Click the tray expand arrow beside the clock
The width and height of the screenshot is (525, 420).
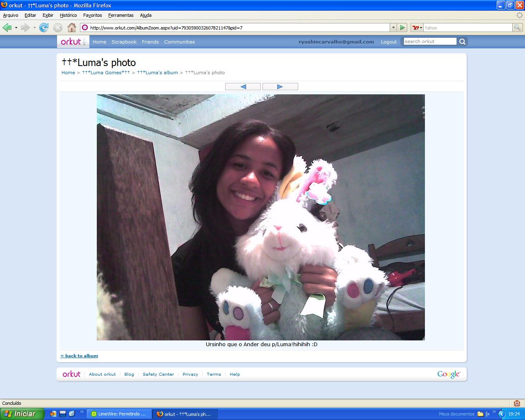coord(501,414)
